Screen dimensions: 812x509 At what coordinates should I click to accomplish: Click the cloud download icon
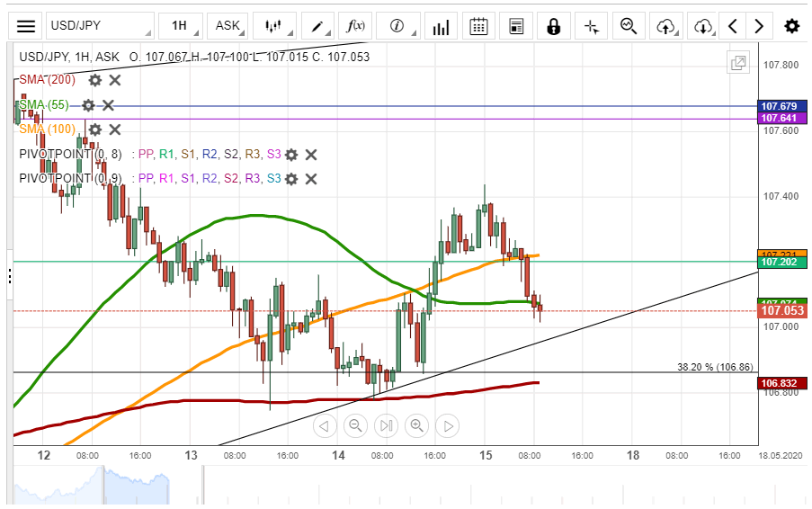702,26
